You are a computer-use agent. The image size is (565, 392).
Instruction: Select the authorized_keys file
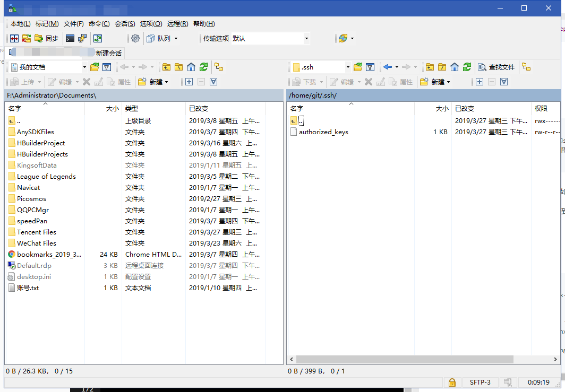pyautogui.click(x=324, y=132)
